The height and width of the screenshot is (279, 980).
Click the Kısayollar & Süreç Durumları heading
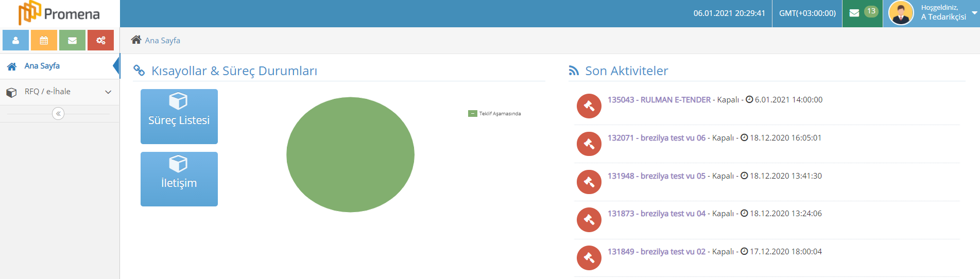(234, 71)
